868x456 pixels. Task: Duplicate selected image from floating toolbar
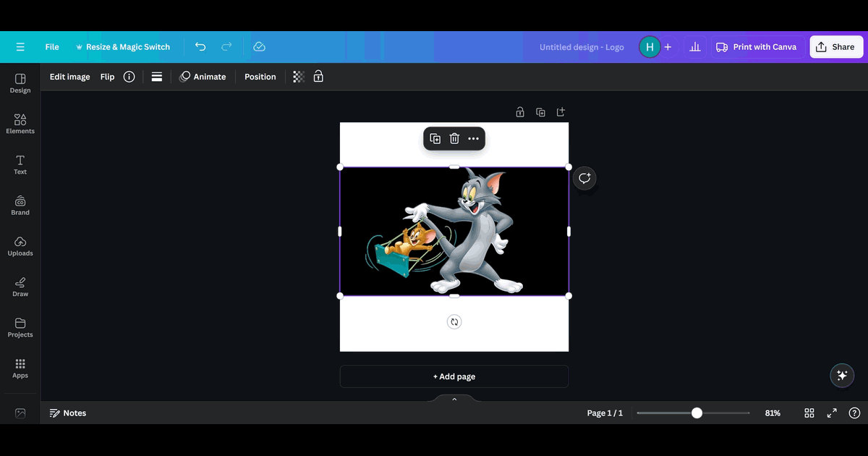tap(435, 139)
